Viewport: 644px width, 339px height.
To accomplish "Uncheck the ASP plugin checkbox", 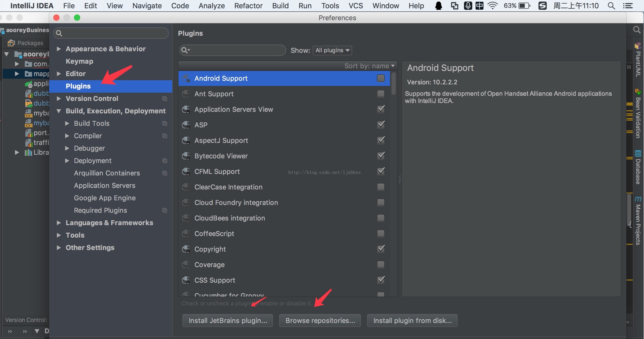I will pos(381,125).
